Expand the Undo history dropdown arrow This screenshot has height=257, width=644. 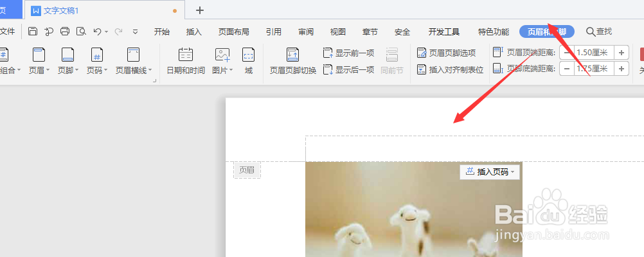coord(107,31)
